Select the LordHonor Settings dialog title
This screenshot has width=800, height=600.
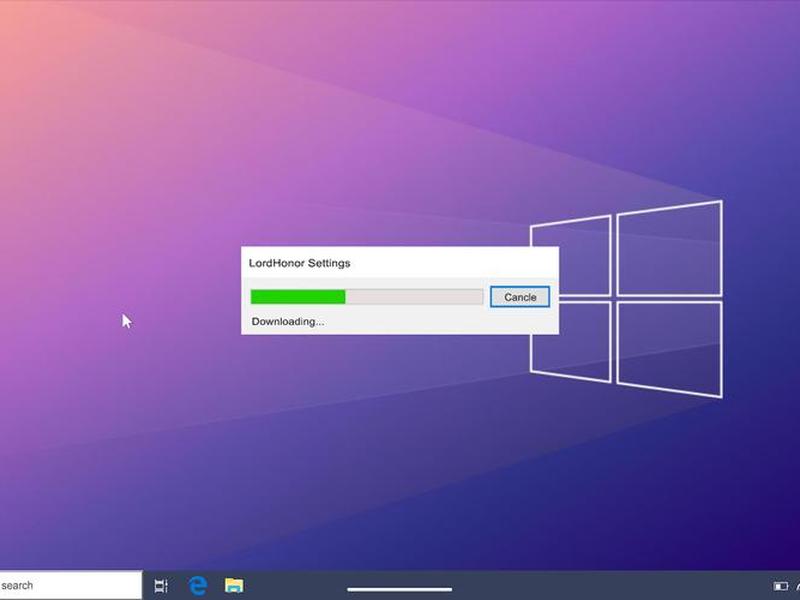point(299,263)
